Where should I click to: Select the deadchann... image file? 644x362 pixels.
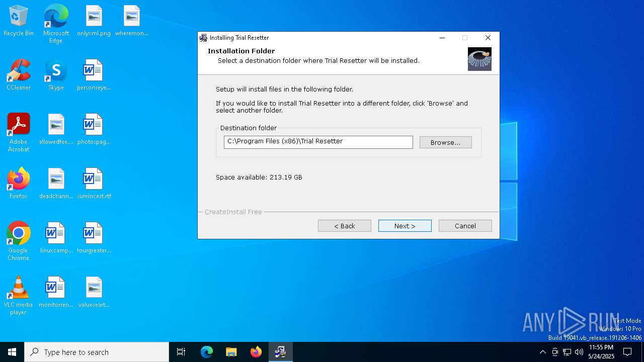(56, 184)
